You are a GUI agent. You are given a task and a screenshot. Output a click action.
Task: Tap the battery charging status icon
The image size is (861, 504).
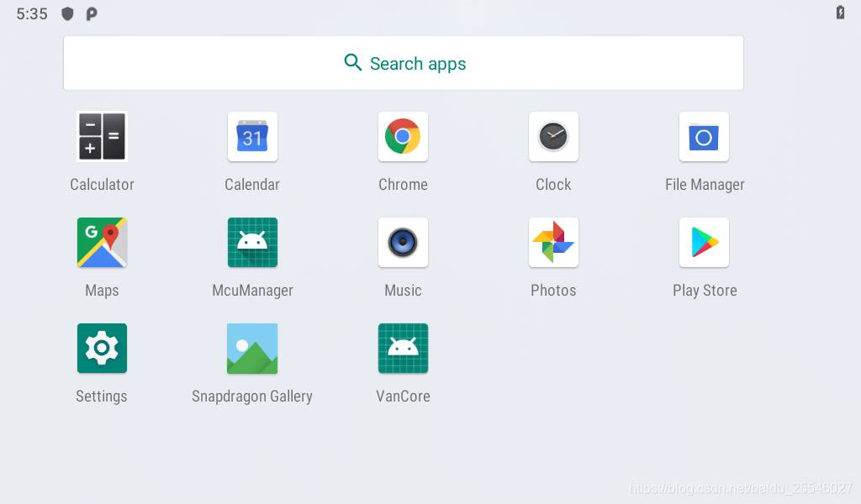point(840,13)
